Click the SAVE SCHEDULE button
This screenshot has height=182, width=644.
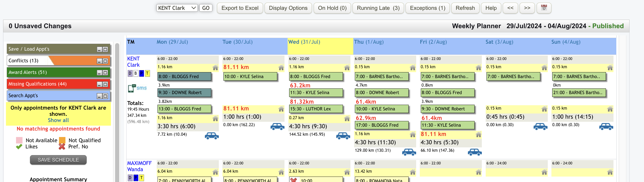58,160
